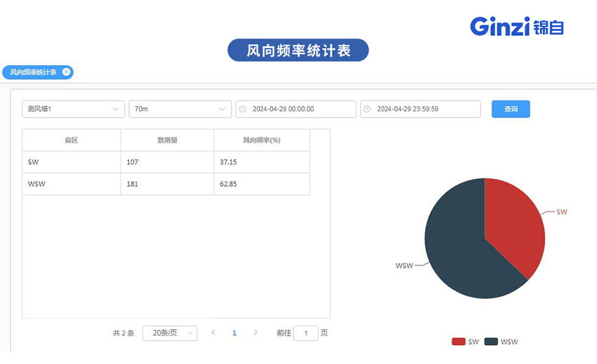597x364 pixels.
Task: Open the 20条/页 page size dropdown
Action: [170, 333]
